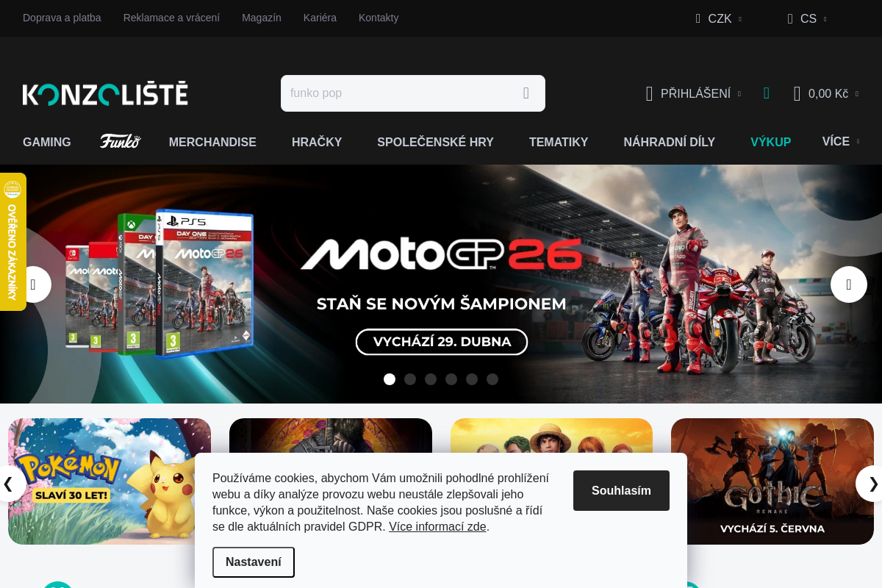Expand the CZK currency dropdown

tap(719, 18)
